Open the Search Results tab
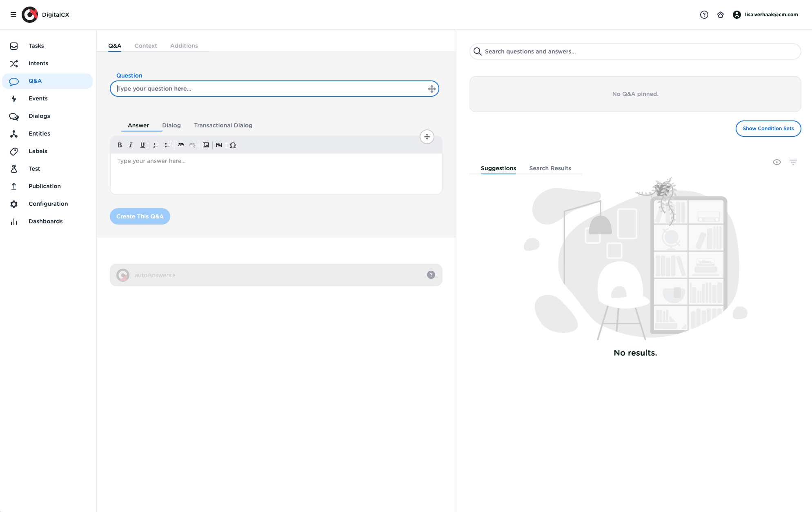This screenshot has height=512, width=812. pos(550,168)
